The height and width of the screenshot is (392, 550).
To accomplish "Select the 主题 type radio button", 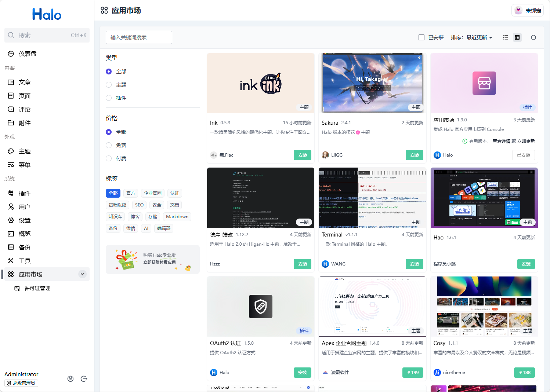I will tap(109, 85).
